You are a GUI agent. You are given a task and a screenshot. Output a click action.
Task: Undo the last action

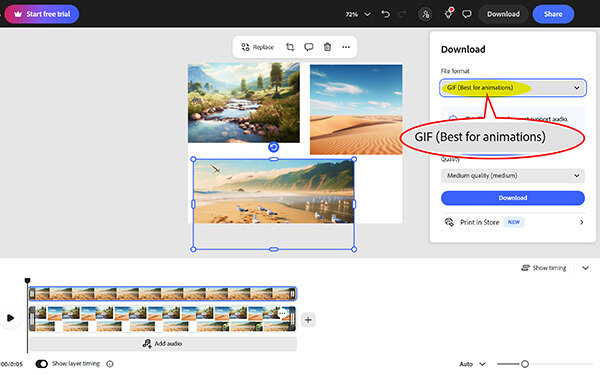point(385,14)
